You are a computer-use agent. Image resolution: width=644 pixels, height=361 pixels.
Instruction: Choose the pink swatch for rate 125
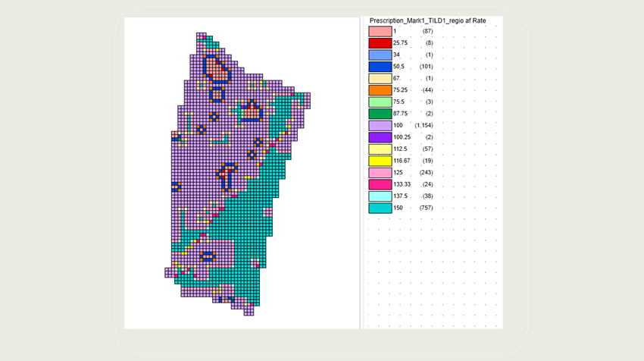coord(380,173)
